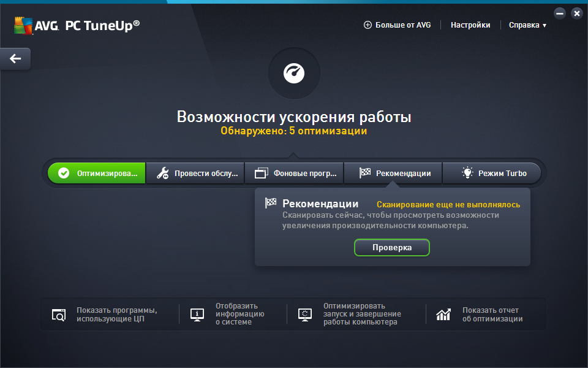Screen dimensions: 588x368
Task: Click the startup optimization monitor icon
Action: [305, 315]
